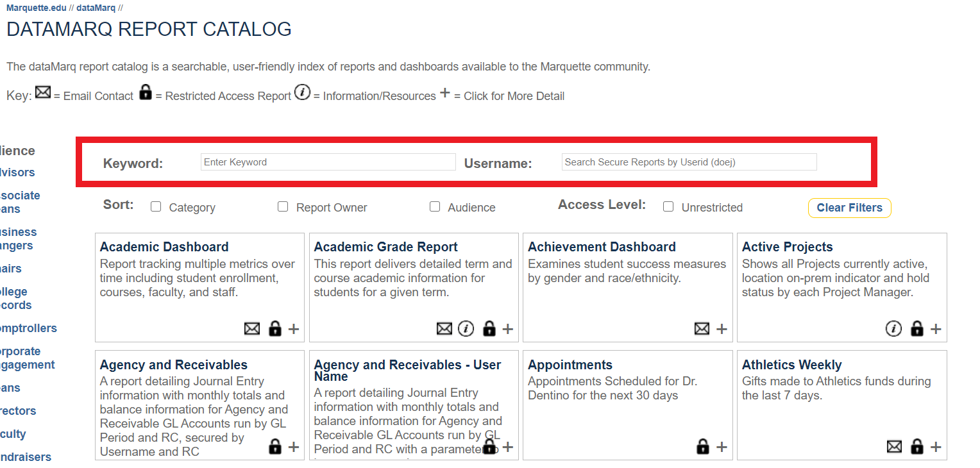Click info icon on Active Projects card
This screenshot has width=980, height=468.
pos(893,329)
